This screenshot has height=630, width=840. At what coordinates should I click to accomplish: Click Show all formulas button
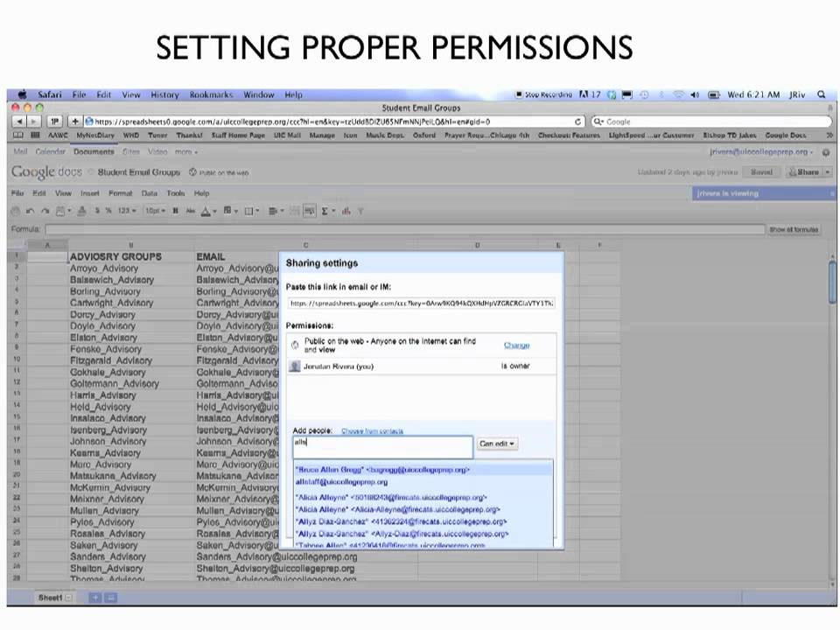(x=794, y=229)
